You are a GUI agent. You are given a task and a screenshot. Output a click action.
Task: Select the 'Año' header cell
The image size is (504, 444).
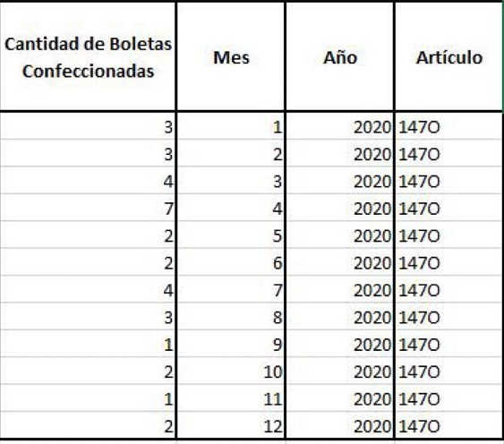click(x=340, y=56)
